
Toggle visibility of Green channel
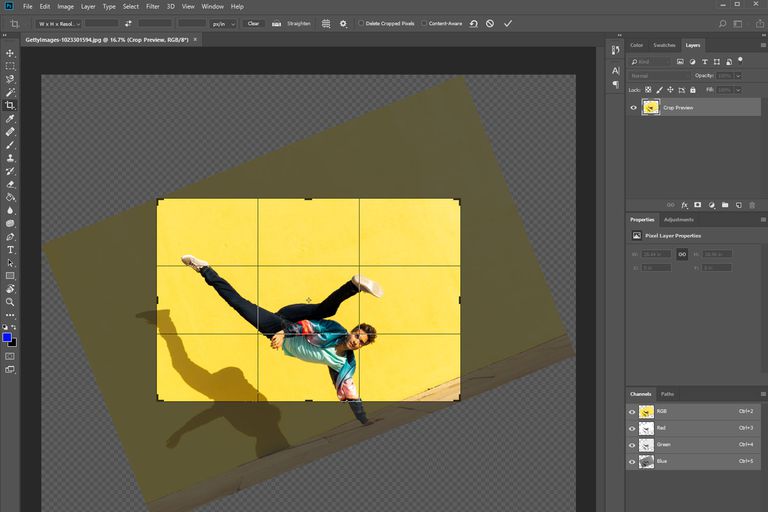tap(632, 445)
